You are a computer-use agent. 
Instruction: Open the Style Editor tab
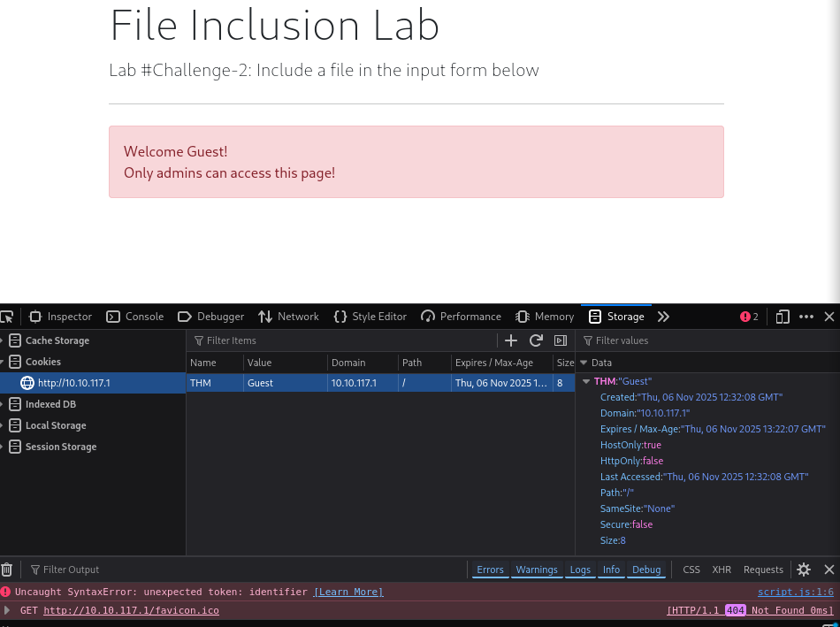[x=370, y=317]
